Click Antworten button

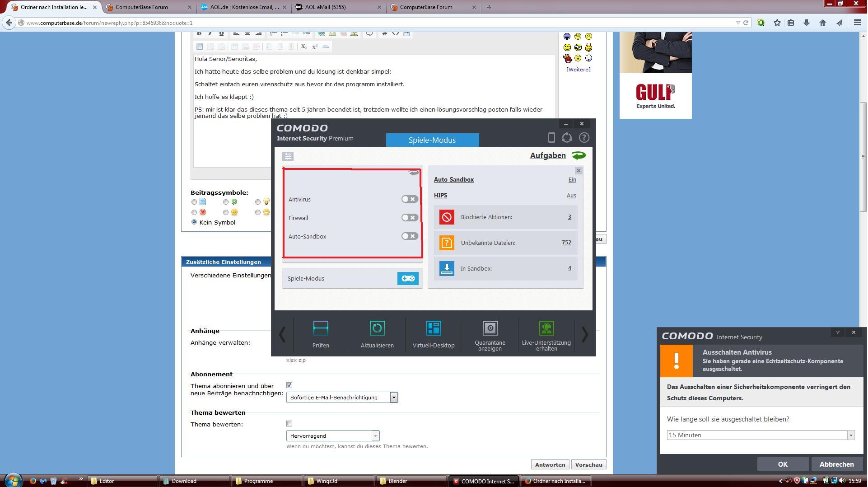coord(550,465)
